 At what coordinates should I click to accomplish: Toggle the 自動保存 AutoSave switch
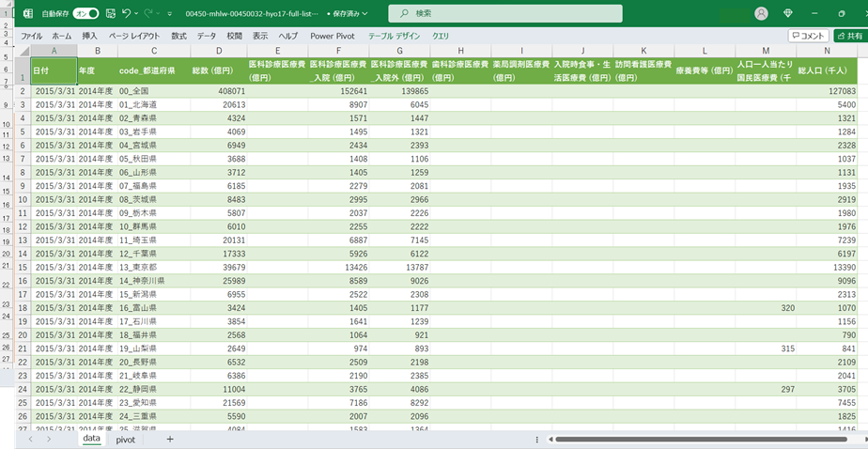[x=86, y=14]
